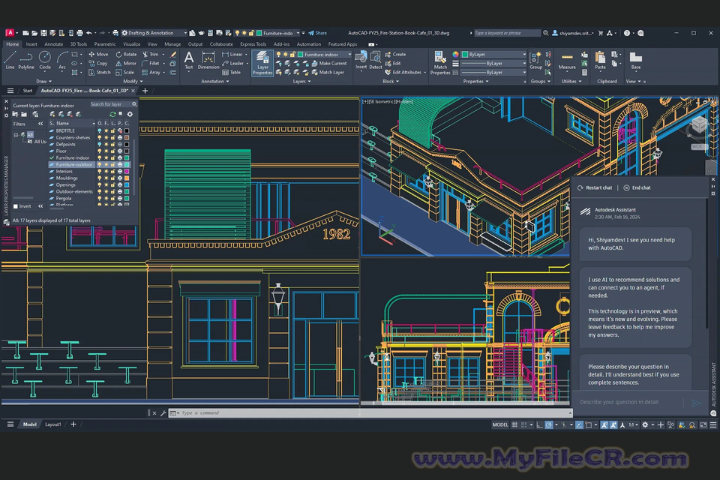The image size is (720, 480).
Task: Click color swatch for Mouldings layer
Action: (126, 178)
